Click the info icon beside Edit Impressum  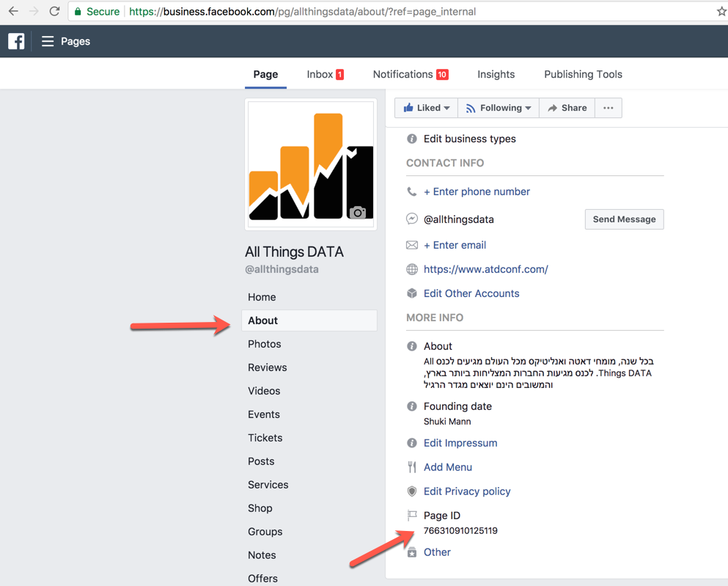(x=412, y=443)
